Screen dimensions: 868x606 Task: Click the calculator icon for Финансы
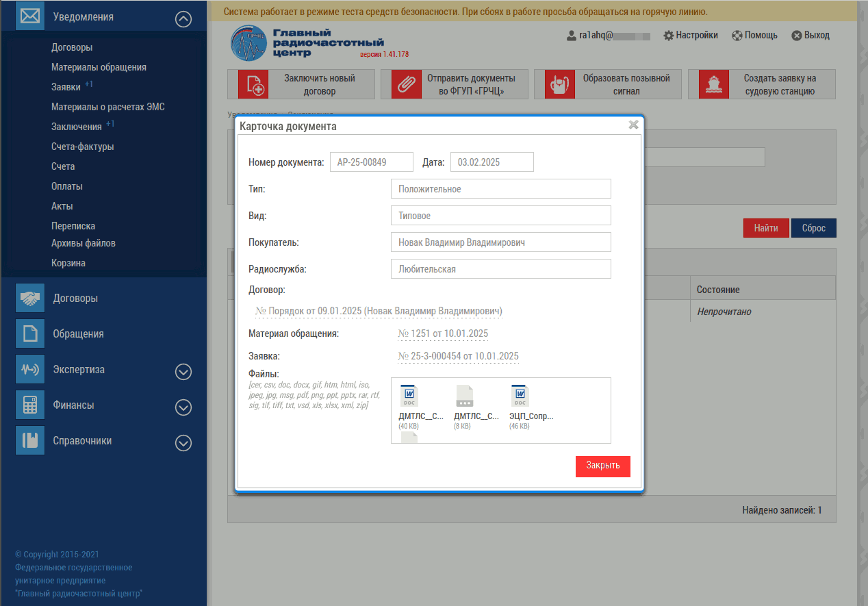click(x=29, y=405)
